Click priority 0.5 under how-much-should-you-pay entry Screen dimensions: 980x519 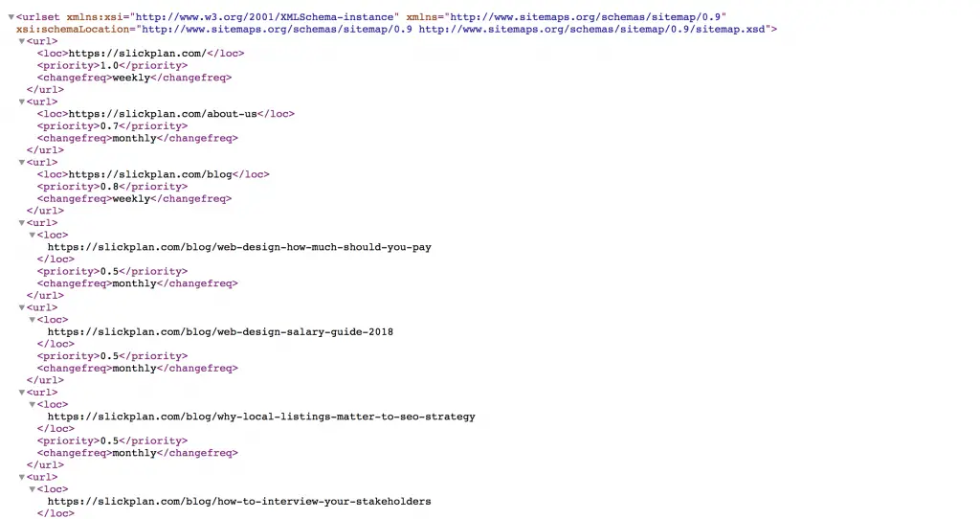pyautogui.click(x=109, y=271)
